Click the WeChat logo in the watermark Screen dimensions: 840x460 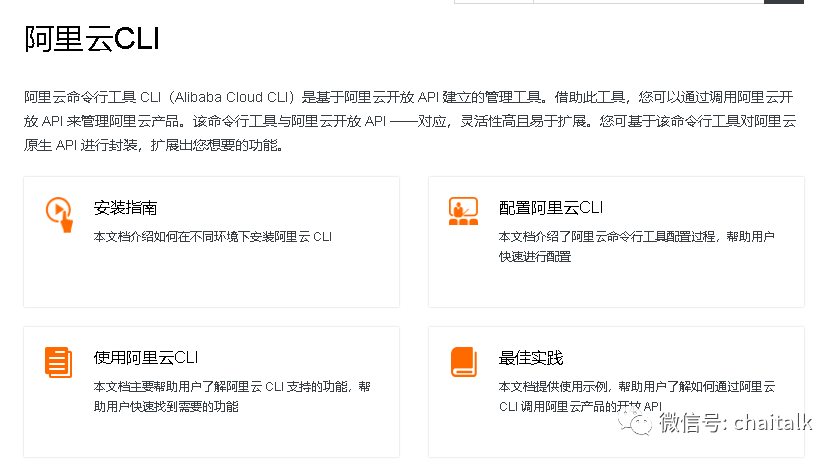coord(636,422)
